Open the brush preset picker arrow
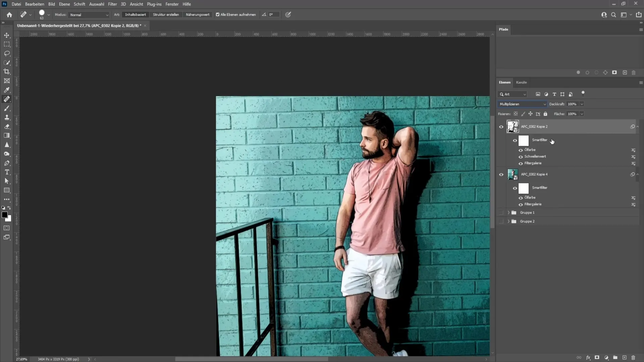Viewport: 644px width, 362px height. (x=49, y=15)
